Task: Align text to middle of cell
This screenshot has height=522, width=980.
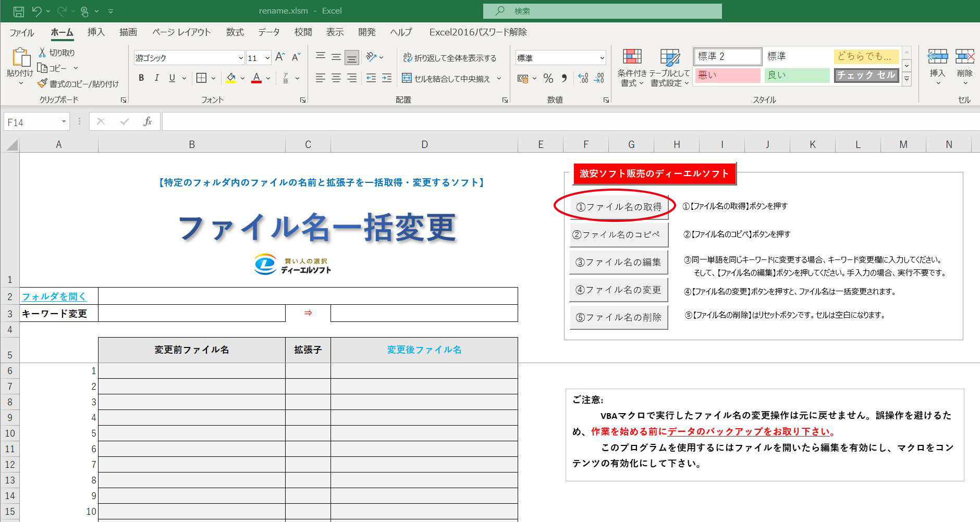Action: point(336,57)
